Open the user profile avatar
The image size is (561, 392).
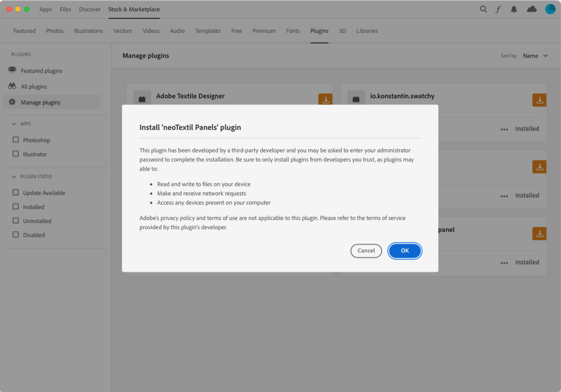coord(550,9)
